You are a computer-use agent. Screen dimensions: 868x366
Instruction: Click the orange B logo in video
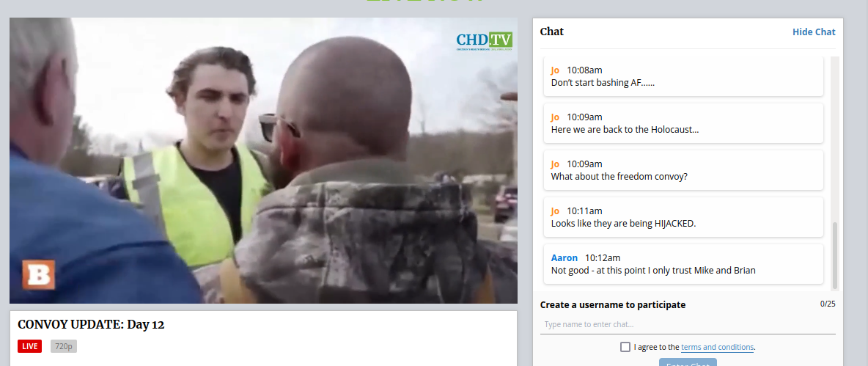click(x=39, y=274)
